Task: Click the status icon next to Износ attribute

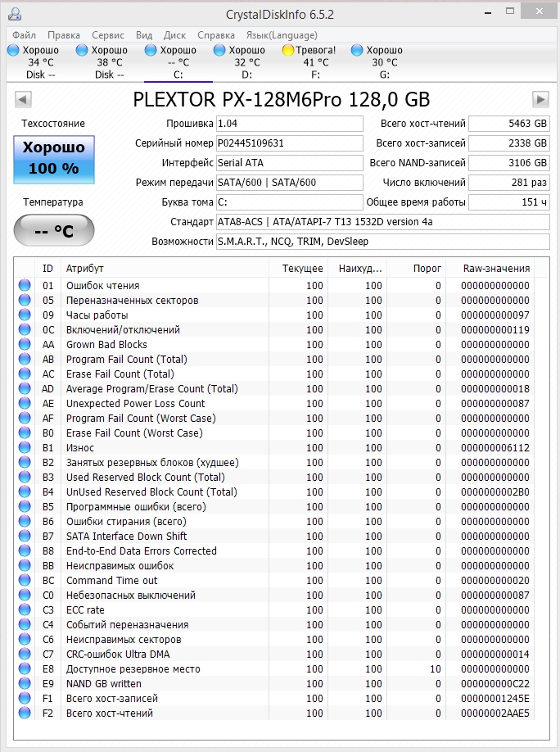Action: point(25,448)
